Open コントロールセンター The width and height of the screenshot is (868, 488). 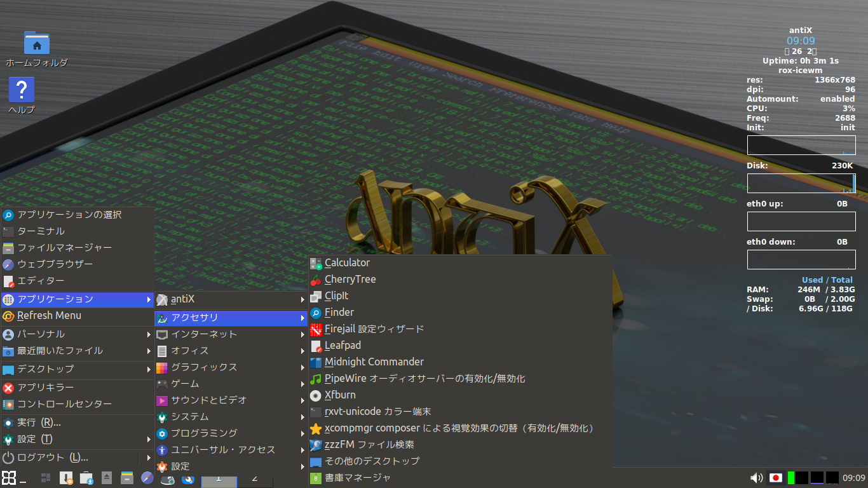point(78,404)
